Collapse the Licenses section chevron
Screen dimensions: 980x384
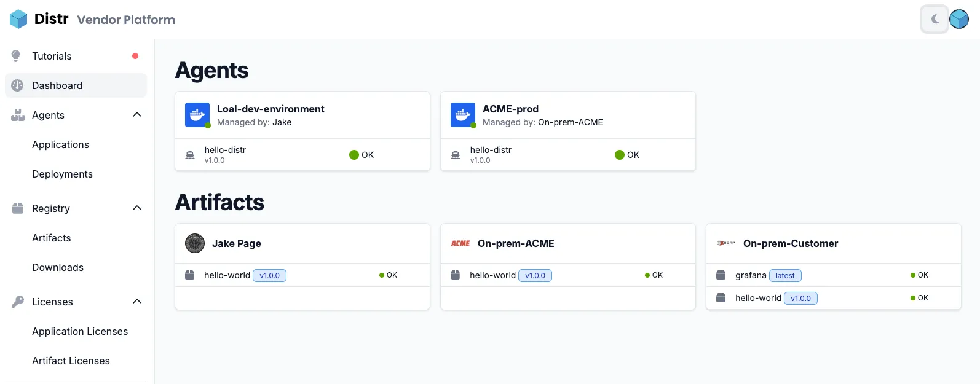(x=137, y=302)
